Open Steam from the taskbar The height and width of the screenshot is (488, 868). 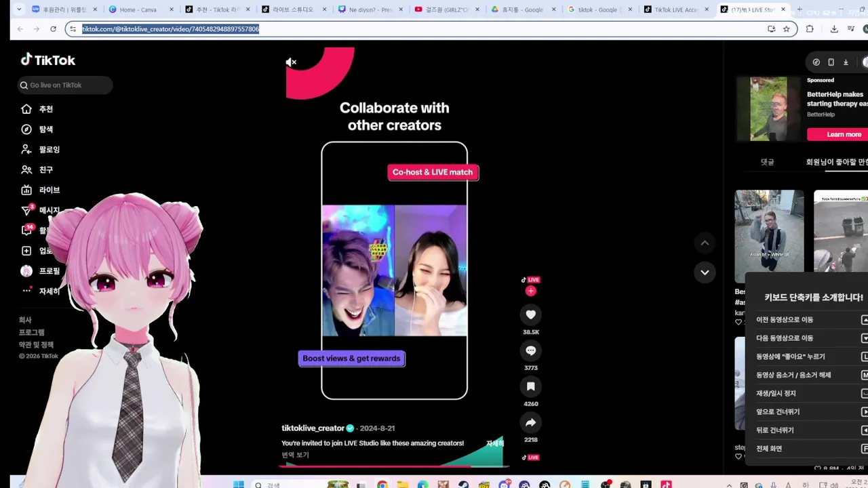pyautogui.click(x=463, y=485)
